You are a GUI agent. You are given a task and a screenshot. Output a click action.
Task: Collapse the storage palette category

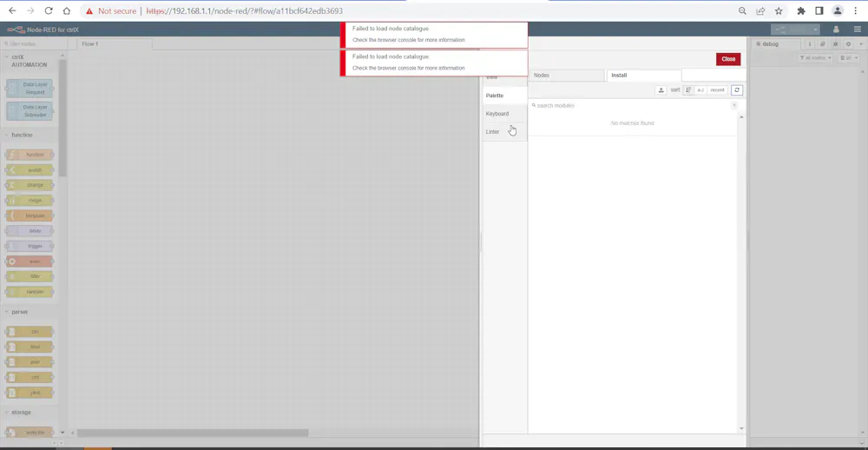coord(29,413)
